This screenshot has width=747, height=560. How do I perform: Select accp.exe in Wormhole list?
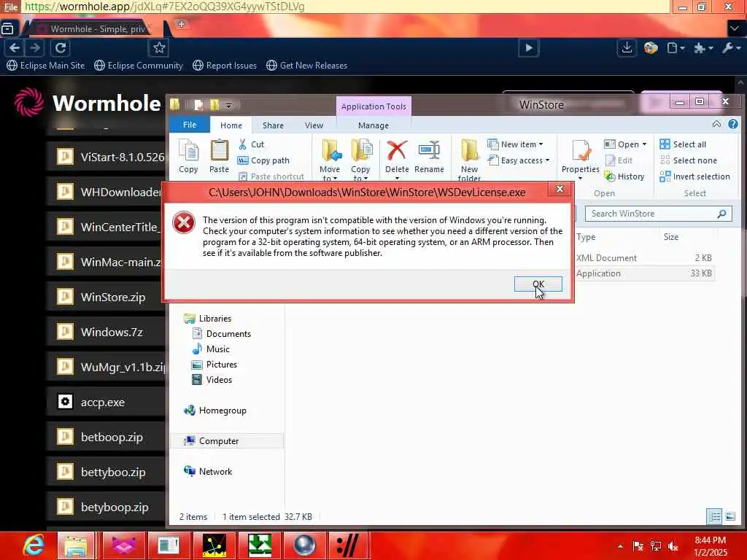point(107,402)
